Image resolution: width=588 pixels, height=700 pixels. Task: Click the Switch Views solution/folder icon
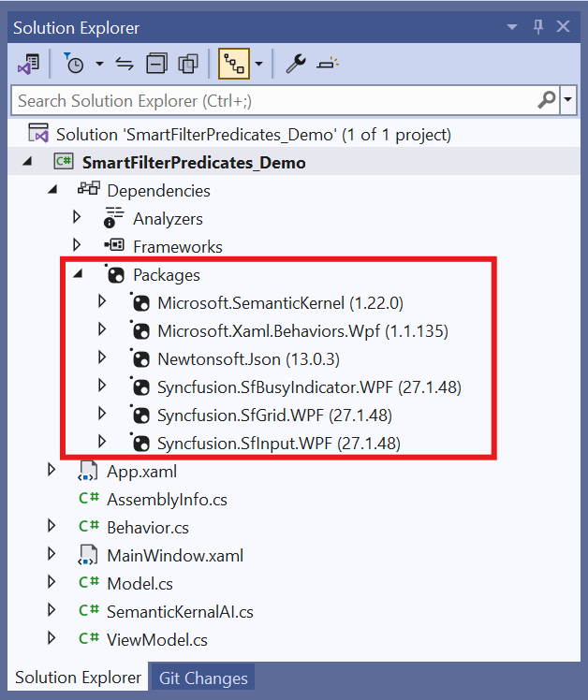click(x=28, y=64)
